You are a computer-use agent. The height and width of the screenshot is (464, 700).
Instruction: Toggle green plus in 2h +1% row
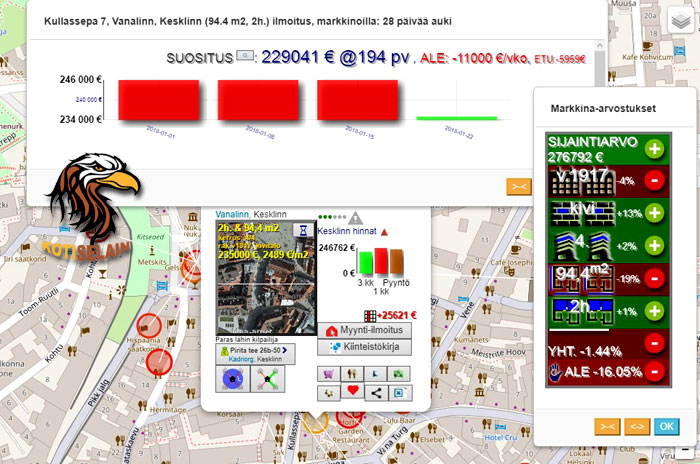coord(654,311)
